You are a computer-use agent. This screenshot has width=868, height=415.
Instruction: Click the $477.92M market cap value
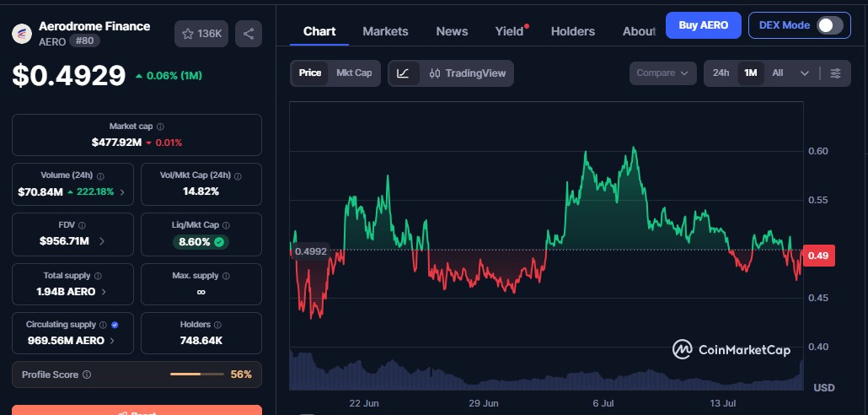pos(117,143)
